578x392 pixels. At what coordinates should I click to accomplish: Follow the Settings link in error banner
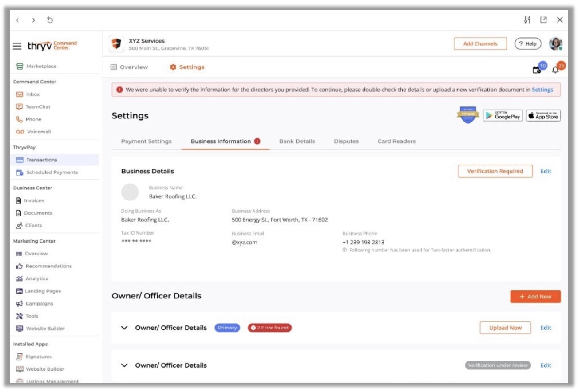point(542,90)
